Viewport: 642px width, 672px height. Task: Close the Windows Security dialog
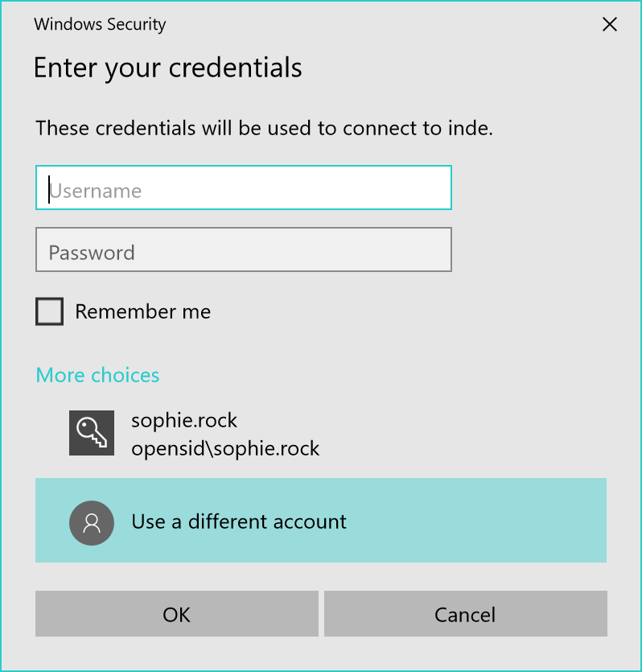610,24
